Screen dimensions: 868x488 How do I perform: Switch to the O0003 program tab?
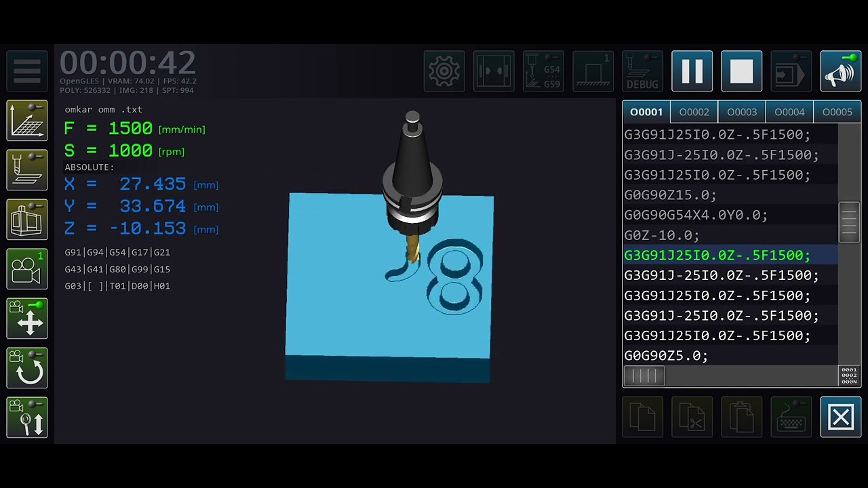click(x=742, y=112)
